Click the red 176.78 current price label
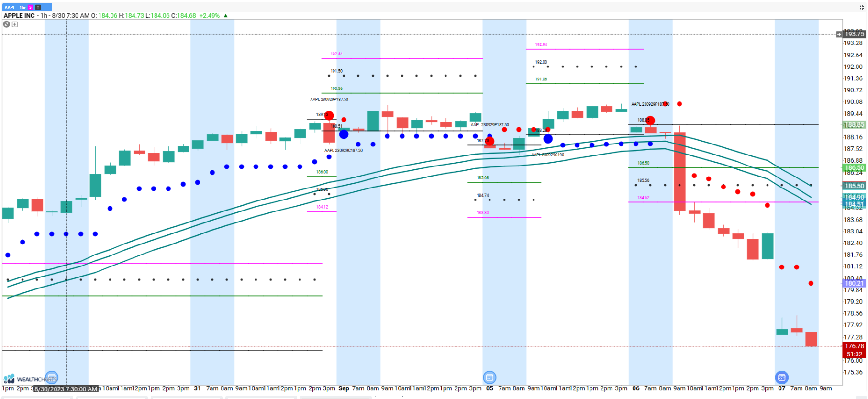 (x=854, y=346)
